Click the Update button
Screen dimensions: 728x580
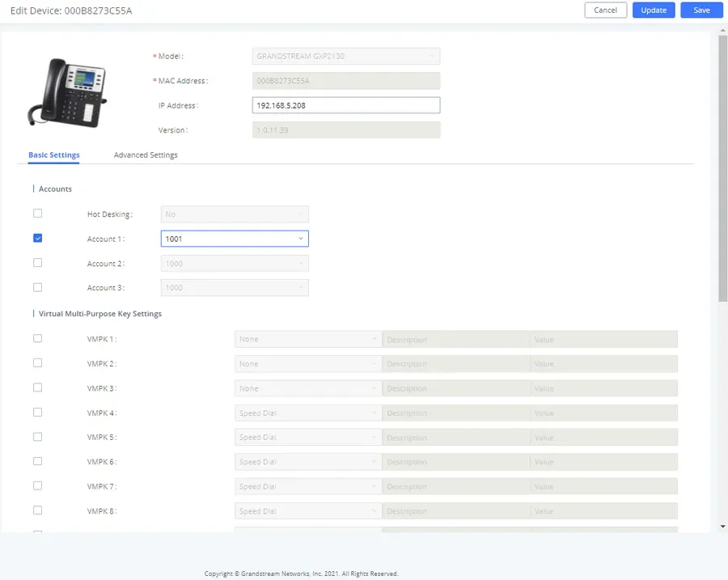coord(654,11)
